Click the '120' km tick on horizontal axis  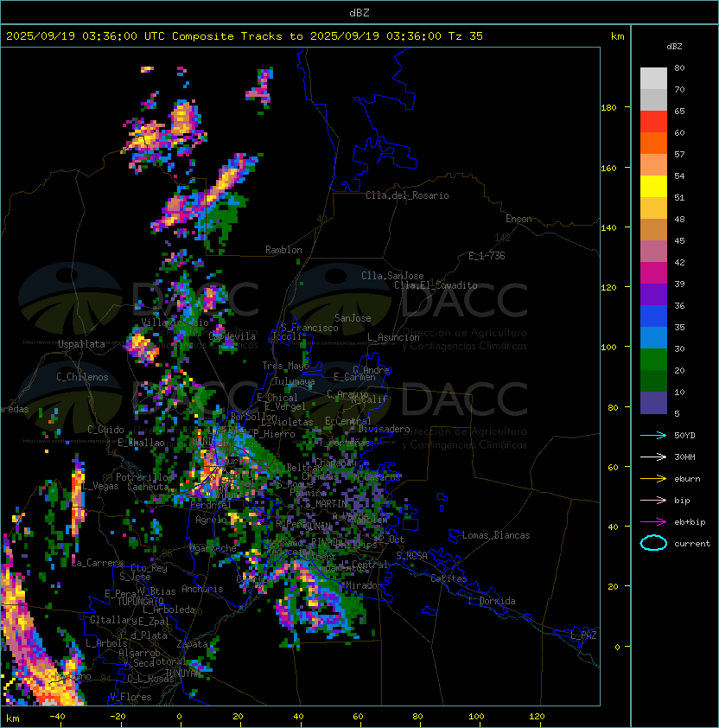(x=537, y=717)
